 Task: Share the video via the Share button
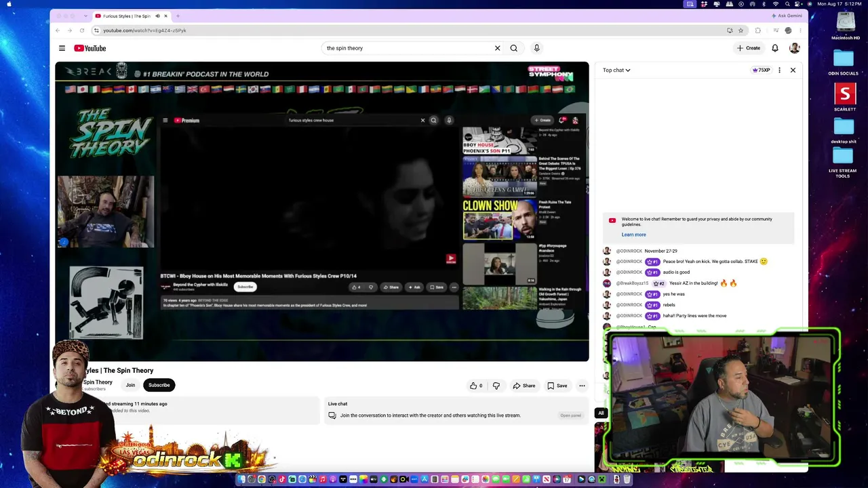524,386
